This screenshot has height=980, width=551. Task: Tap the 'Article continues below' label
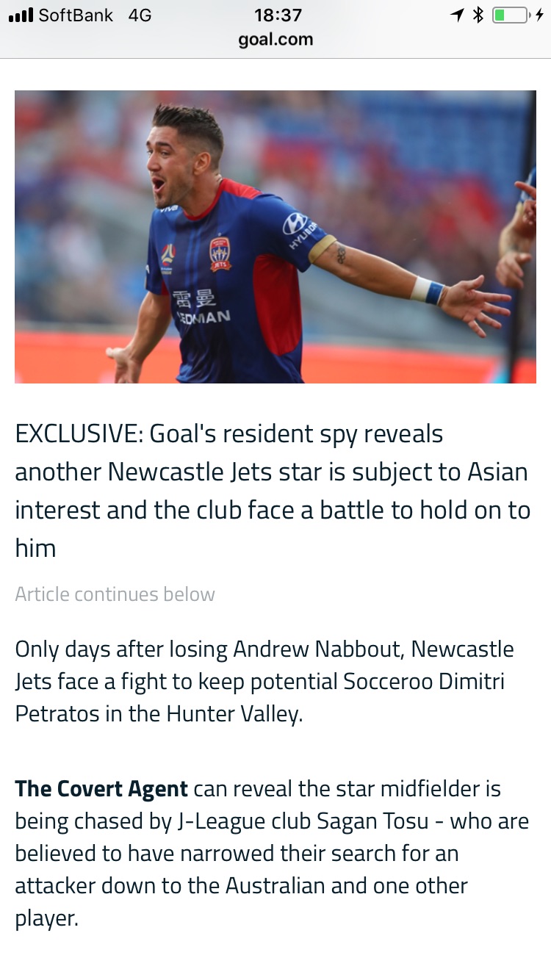[115, 594]
